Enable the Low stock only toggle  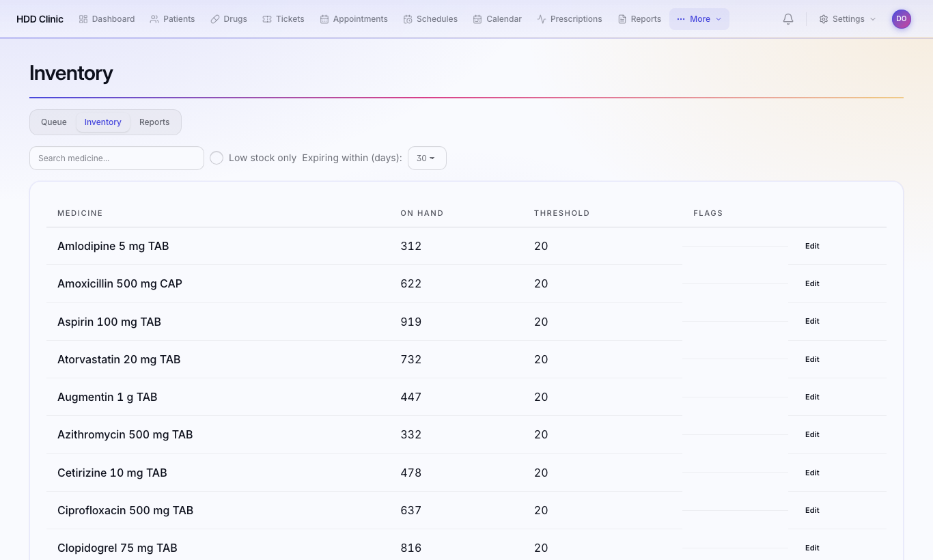217,158
